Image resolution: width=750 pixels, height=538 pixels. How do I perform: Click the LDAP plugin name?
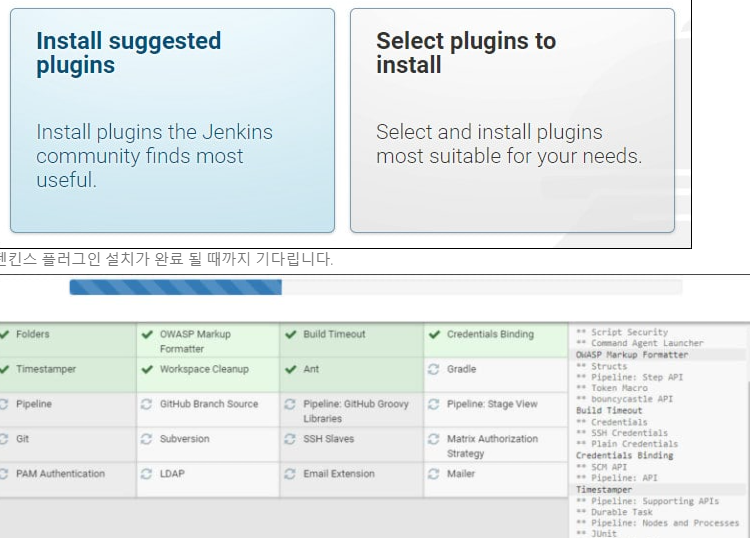pos(172,474)
